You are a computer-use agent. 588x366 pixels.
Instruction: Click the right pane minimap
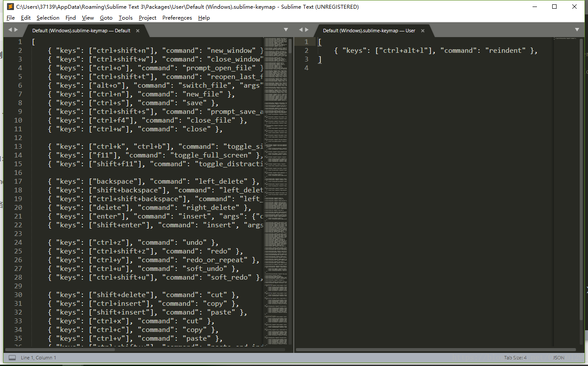566,192
